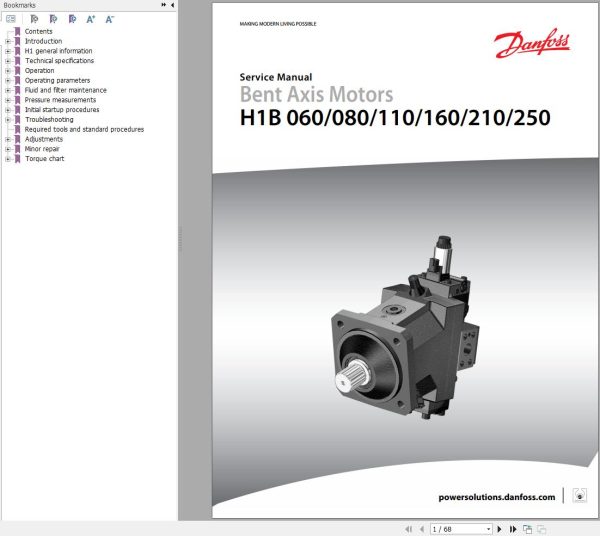Expand the Introduction bookmark
600x536 pixels.
tap(8, 41)
